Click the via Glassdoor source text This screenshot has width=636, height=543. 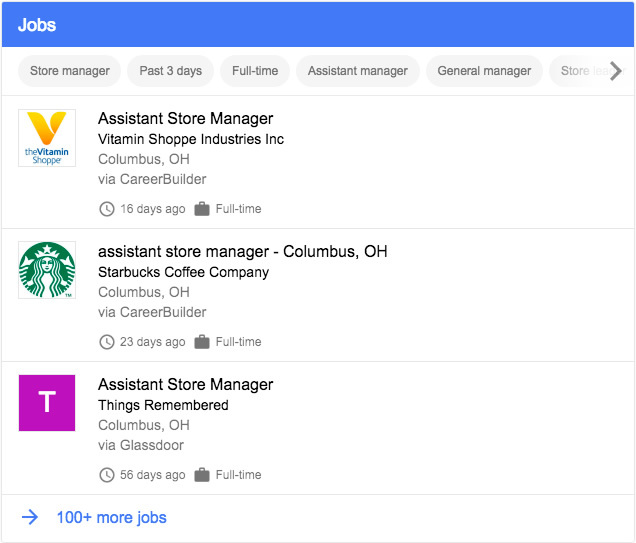point(141,445)
